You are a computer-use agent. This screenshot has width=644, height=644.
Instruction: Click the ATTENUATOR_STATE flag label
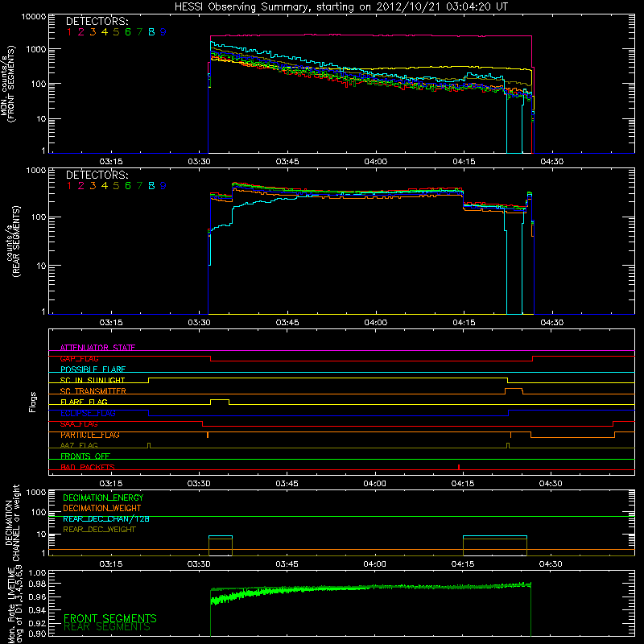click(97, 348)
